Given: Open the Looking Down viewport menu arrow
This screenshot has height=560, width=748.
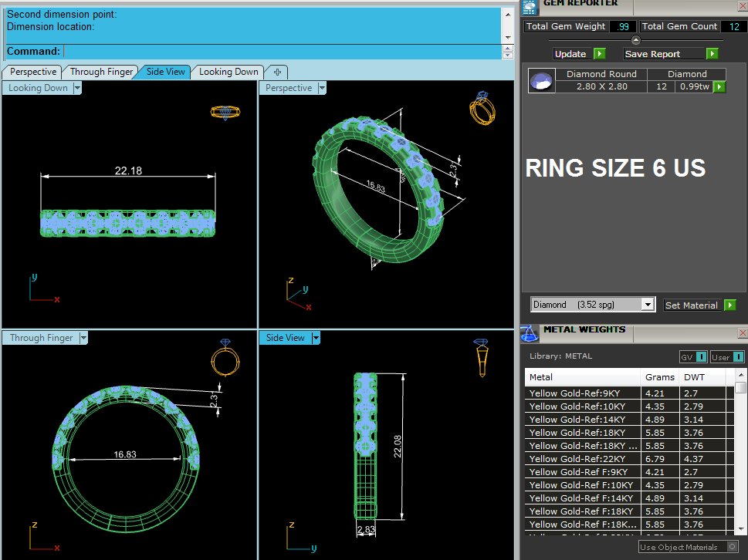Looking at the screenshot, I should pos(77,88).
